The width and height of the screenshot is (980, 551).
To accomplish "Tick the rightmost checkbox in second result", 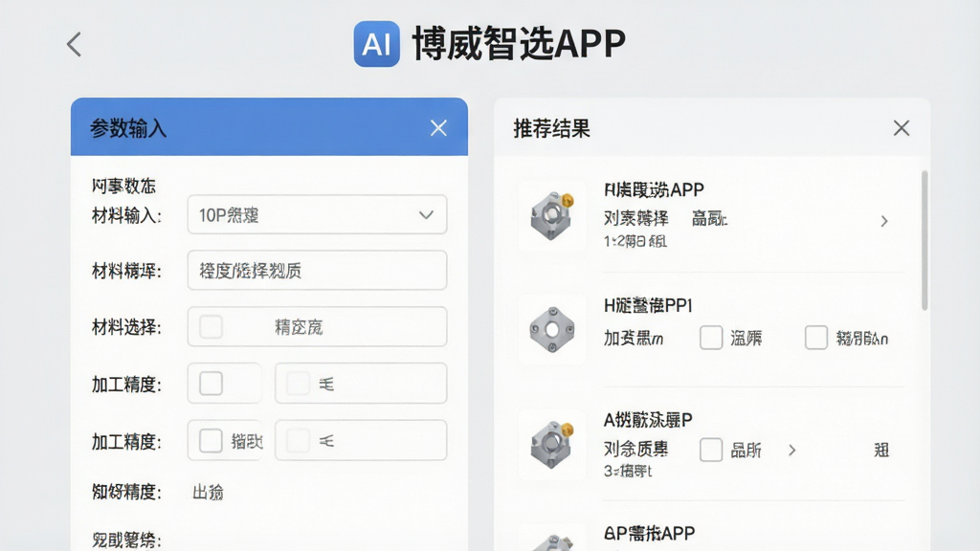I will (816, 338).
